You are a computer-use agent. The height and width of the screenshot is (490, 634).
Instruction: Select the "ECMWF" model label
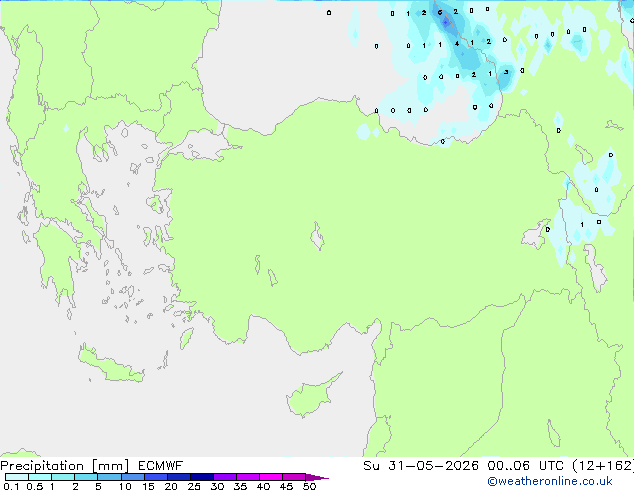pyautogui.click(x=161, y=466)
